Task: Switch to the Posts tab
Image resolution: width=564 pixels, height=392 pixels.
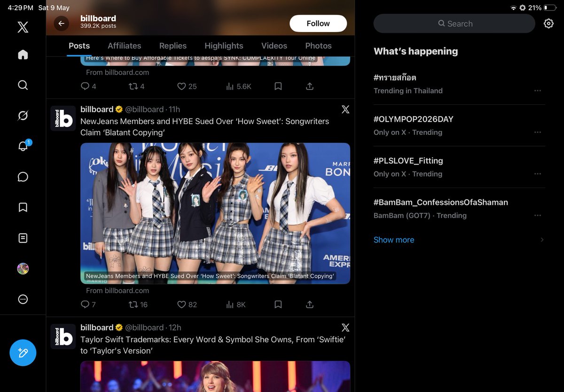Action: click(79, 46)
